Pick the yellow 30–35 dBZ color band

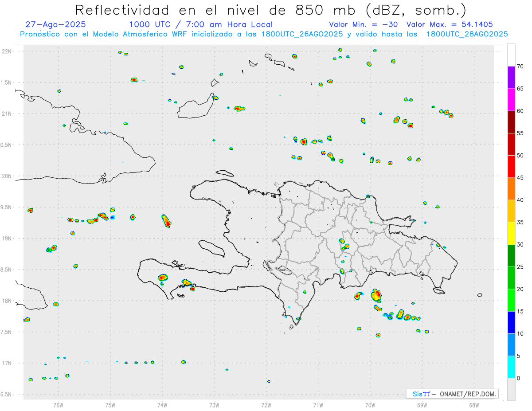511,233
